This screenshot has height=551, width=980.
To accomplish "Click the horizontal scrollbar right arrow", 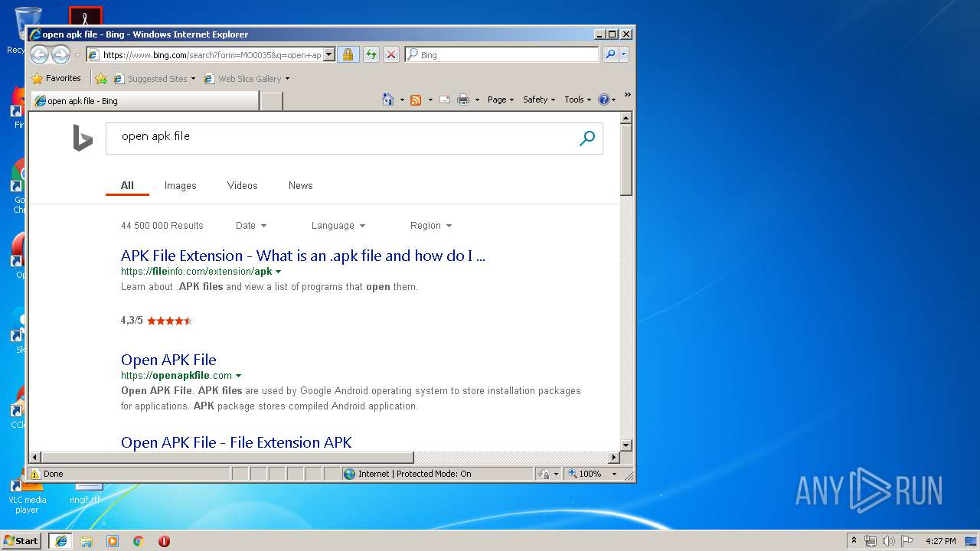I will click(613, 458).
